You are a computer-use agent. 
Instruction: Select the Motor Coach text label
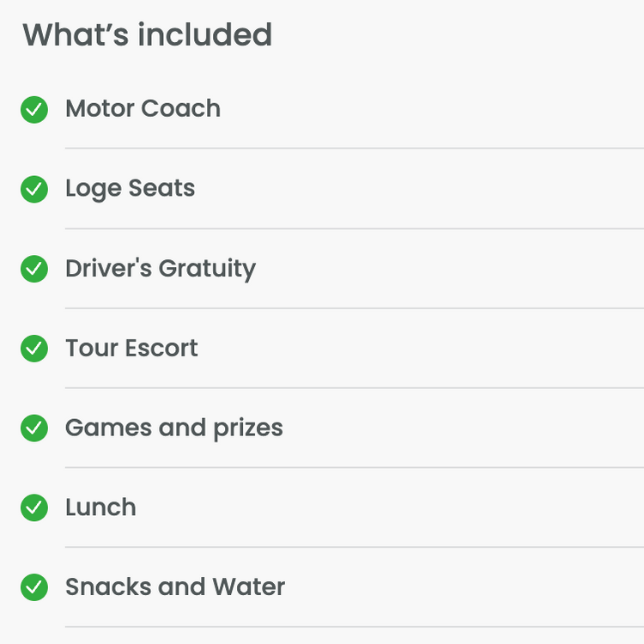pos(143,108)
